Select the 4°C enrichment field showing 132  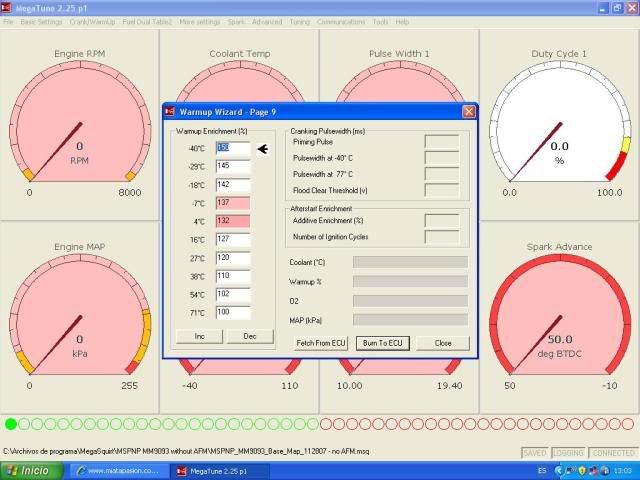click(233, 221)
